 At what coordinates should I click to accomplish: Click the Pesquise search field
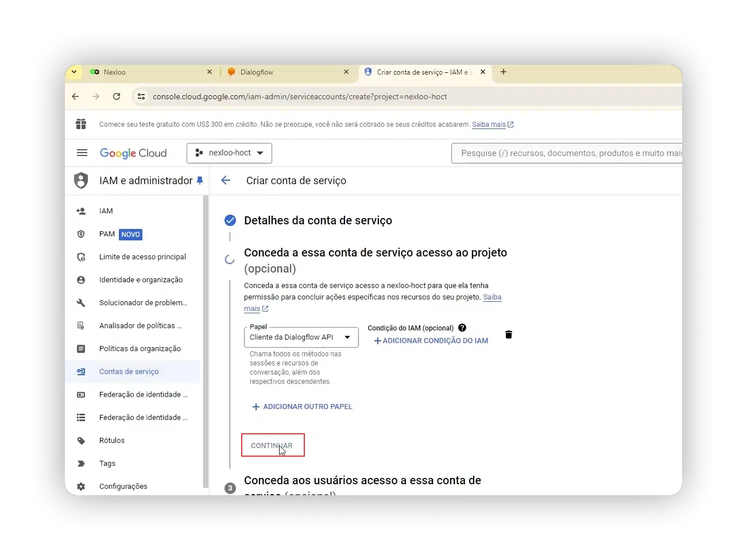[x=567, y=153]
